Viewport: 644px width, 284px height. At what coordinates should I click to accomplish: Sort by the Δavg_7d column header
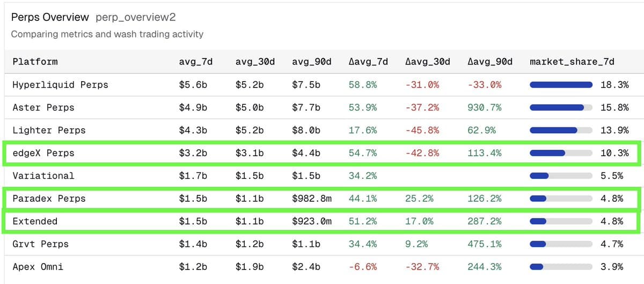[x=368, y=62]
